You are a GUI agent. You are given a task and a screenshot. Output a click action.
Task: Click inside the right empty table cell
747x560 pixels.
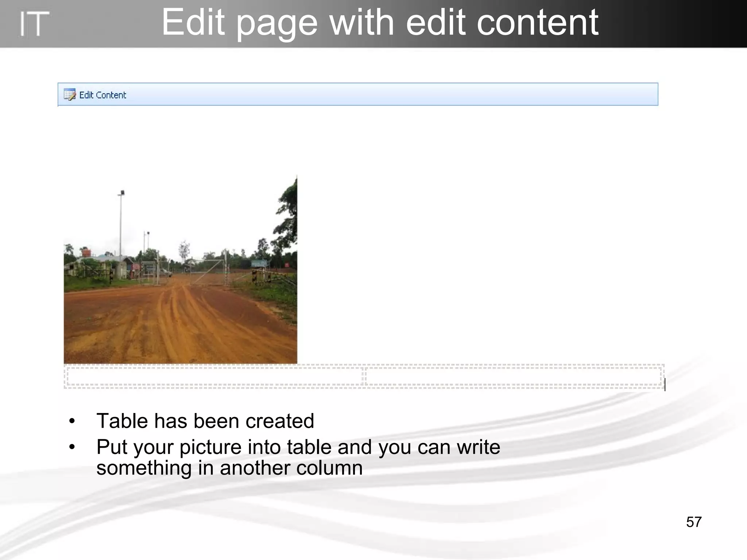(513, 376)
